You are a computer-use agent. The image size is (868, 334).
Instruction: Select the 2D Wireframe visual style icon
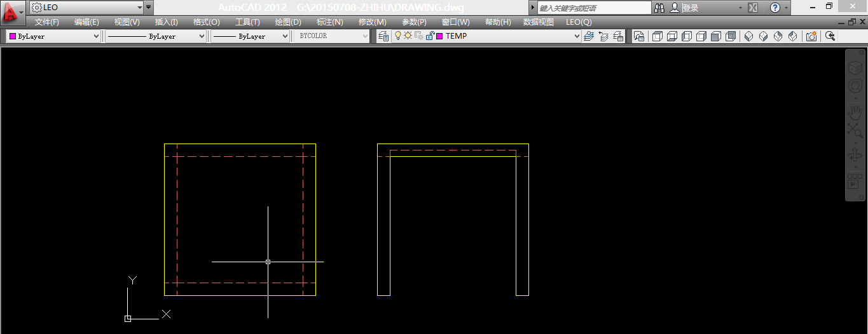[x=658, y=36]
